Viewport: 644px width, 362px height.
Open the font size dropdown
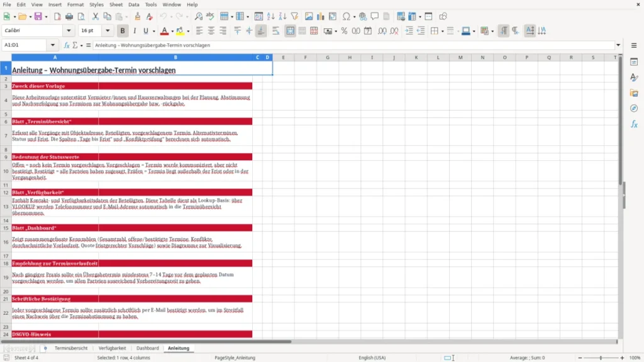click(108, 30)
